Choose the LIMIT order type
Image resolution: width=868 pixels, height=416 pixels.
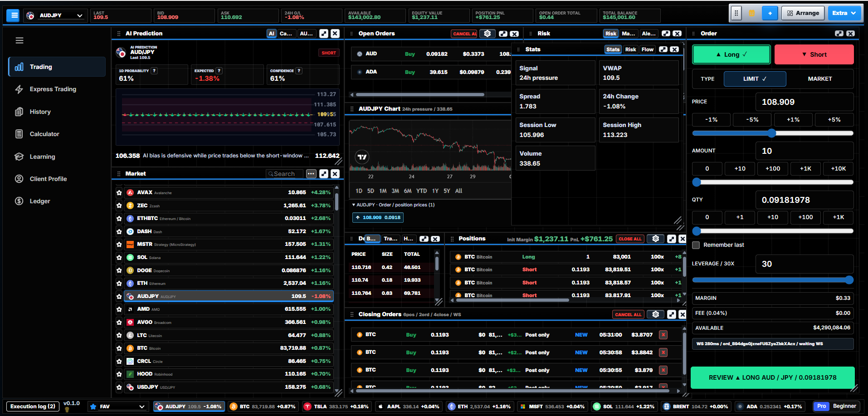click(x=755, y=79)
